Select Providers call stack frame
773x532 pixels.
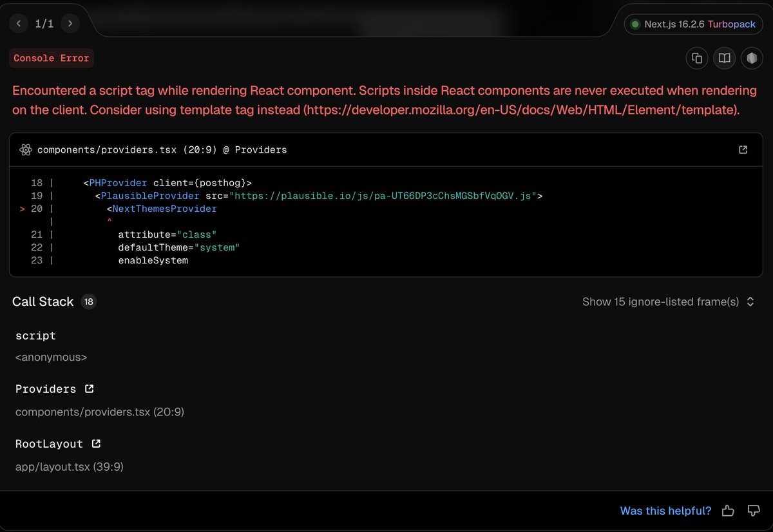coord(46,389)
